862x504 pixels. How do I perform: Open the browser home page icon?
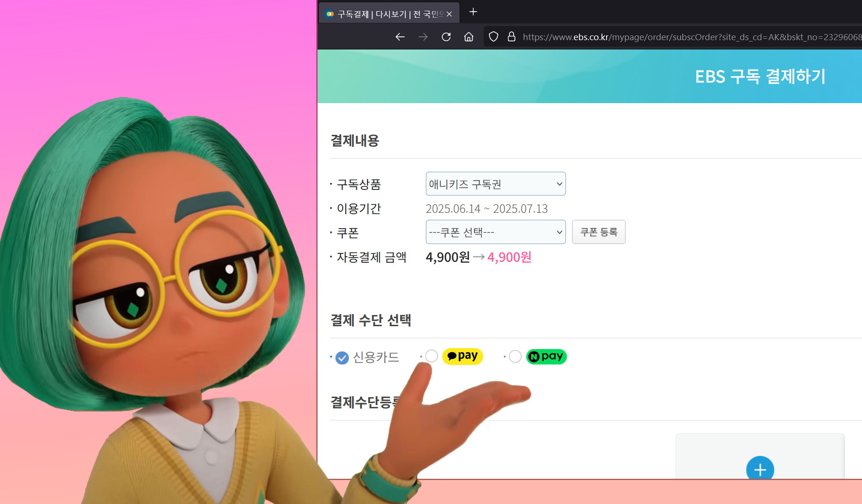pyautogui.click(x=469, y=37)
